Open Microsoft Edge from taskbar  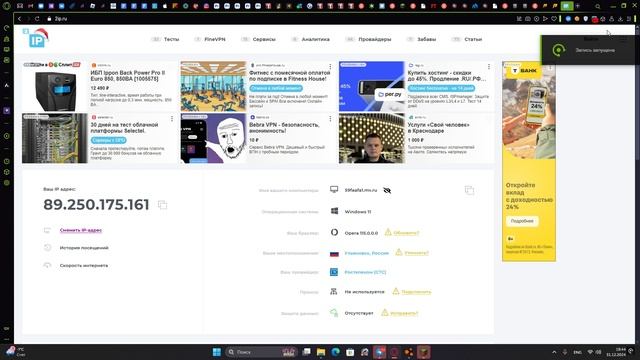pos(336,352)
